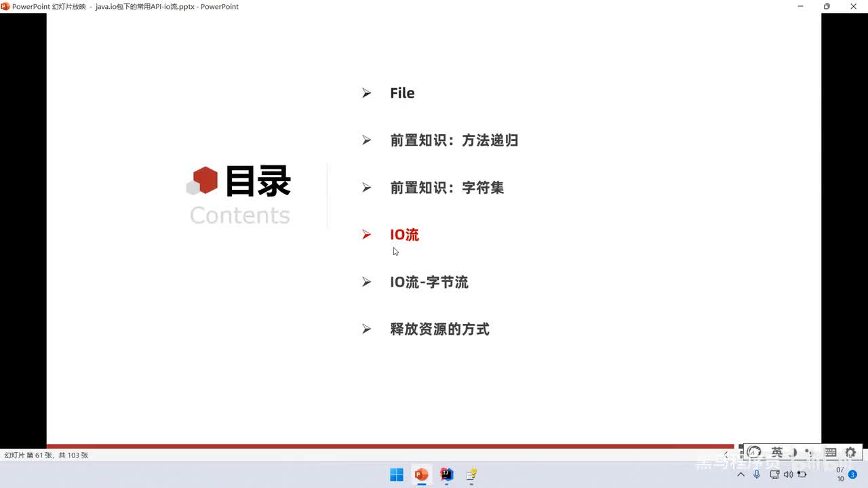The width and height of the screenshot is (868, 488).
Task: Click the IO流-字节流 item
Action: pos(429,282)
